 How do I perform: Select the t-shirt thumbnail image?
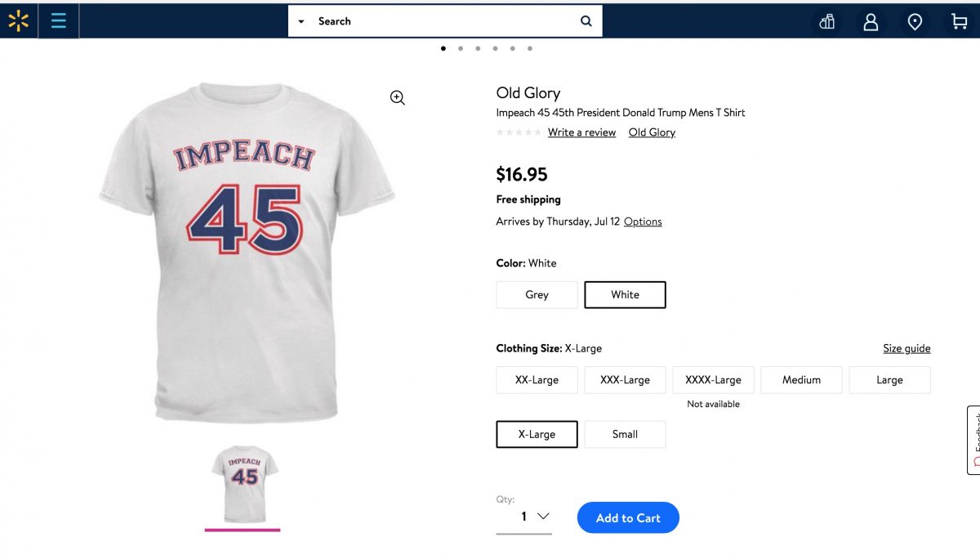click(243, 483)
